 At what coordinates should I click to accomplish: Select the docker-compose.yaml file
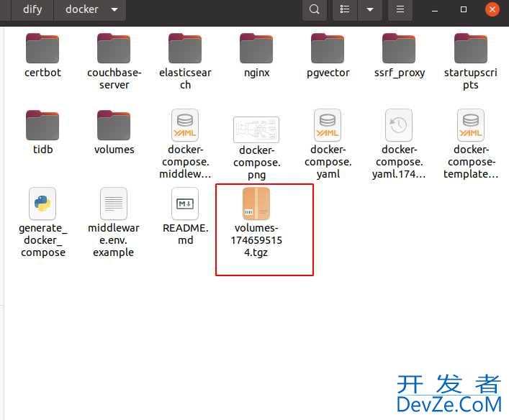click(328, 127)
